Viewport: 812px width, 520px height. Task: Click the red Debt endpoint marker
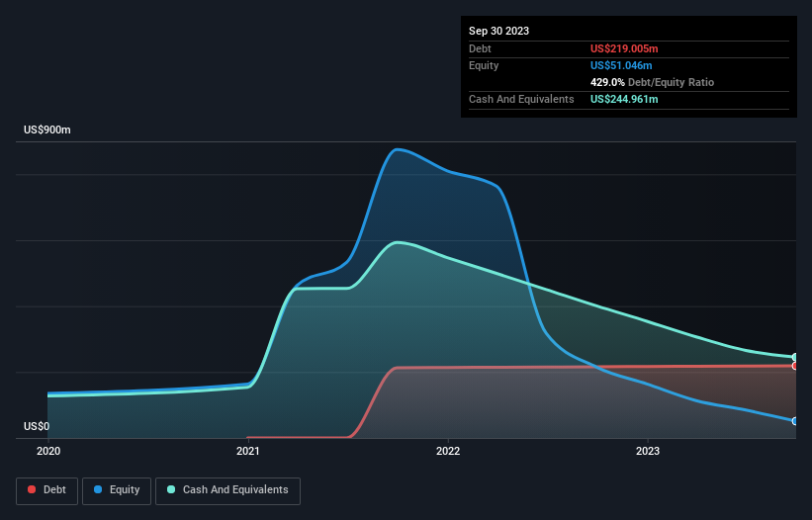[x=795, y=366]
